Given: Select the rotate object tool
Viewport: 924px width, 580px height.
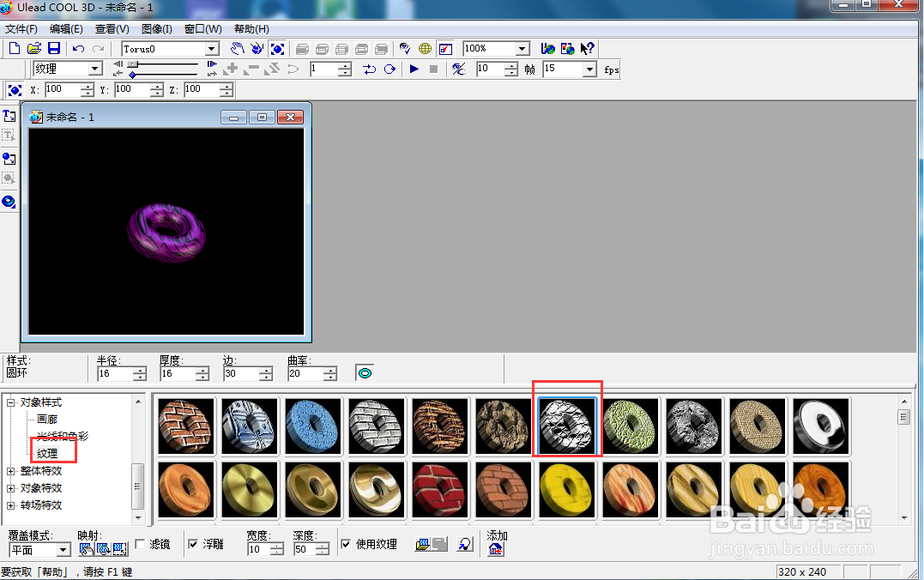Looking at the screenshot, I should point(257,49).
